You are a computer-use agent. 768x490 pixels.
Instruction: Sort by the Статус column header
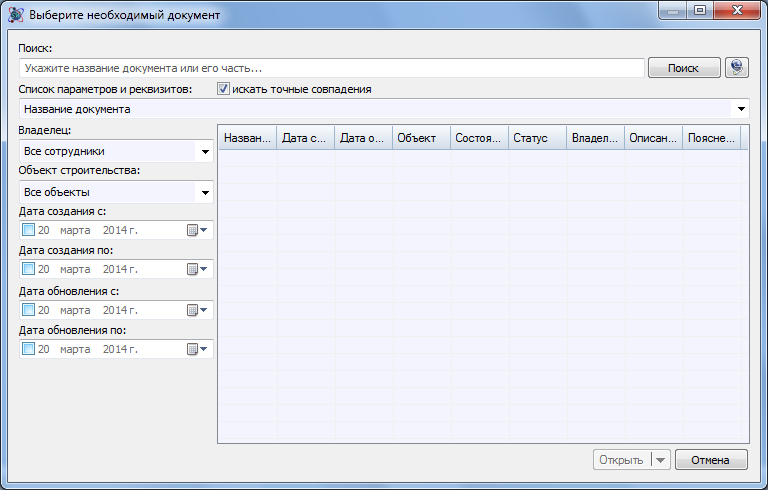[537, 138]
